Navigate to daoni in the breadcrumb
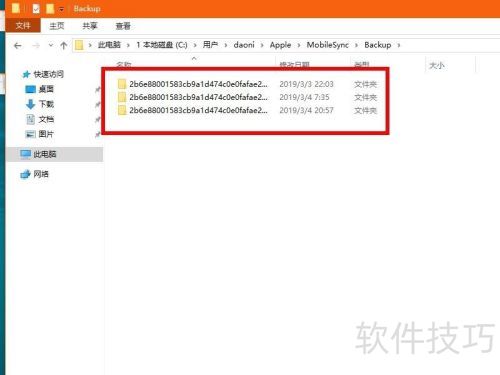500x375 pixels. pyautogui.click(x=244, y=45)
